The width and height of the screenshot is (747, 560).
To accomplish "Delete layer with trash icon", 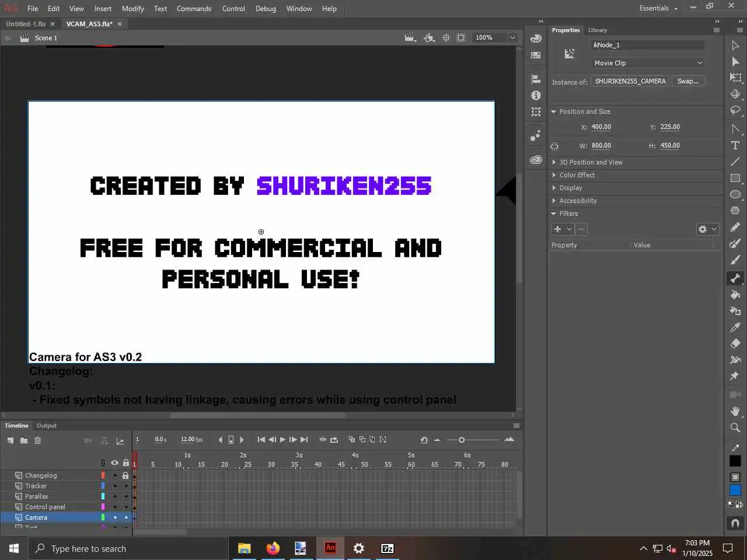I will point(37,440).
